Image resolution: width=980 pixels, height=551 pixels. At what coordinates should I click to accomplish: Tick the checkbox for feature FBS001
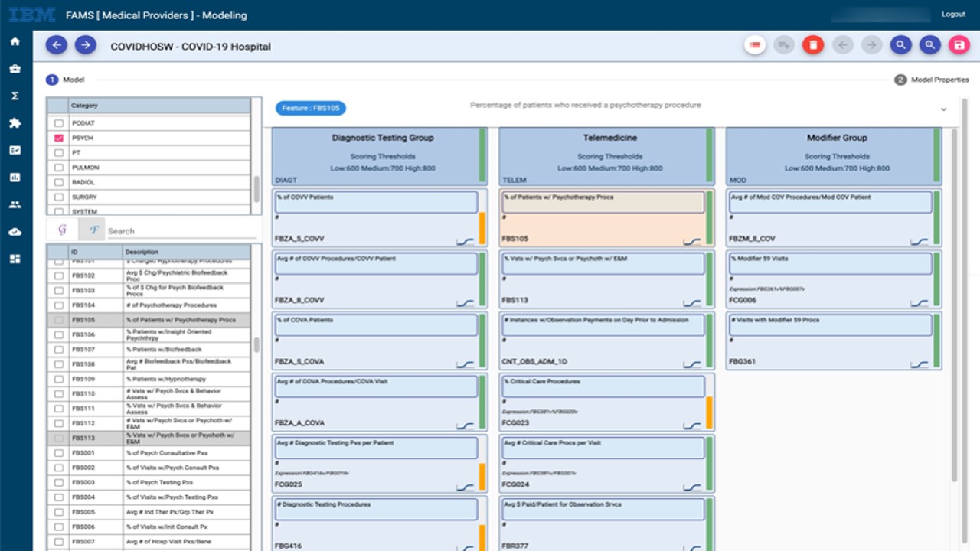click(x=58, y=453)
